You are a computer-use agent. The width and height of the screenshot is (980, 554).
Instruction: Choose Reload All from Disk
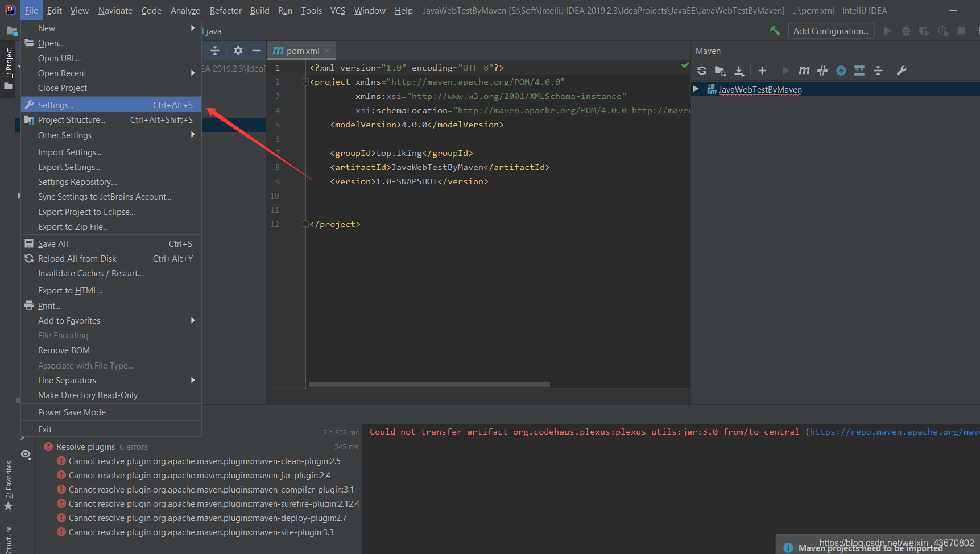(111, 258)
